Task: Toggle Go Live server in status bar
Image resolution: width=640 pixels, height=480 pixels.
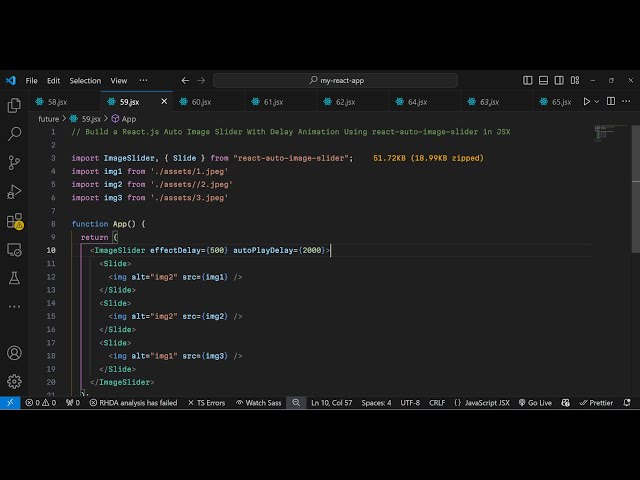Action: point(534,403)
